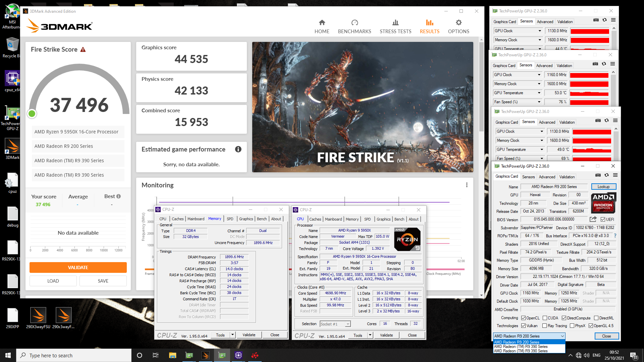Expand Fan Speed (%) sensor dropdown reading 76 %
644x362 pixels.
[539, 102]
